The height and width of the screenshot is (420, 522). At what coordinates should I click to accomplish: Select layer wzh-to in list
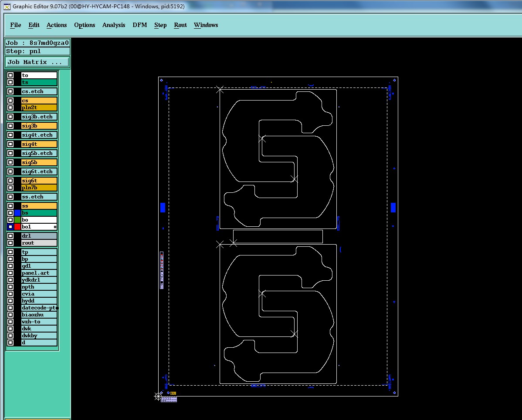[39, 322]
